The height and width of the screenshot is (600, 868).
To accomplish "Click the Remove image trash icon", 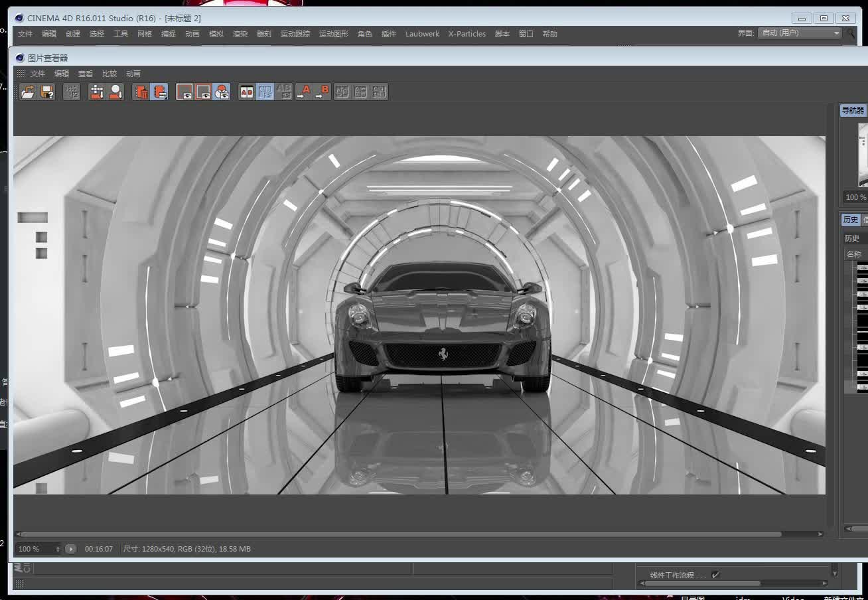I will tap(141, 92).
